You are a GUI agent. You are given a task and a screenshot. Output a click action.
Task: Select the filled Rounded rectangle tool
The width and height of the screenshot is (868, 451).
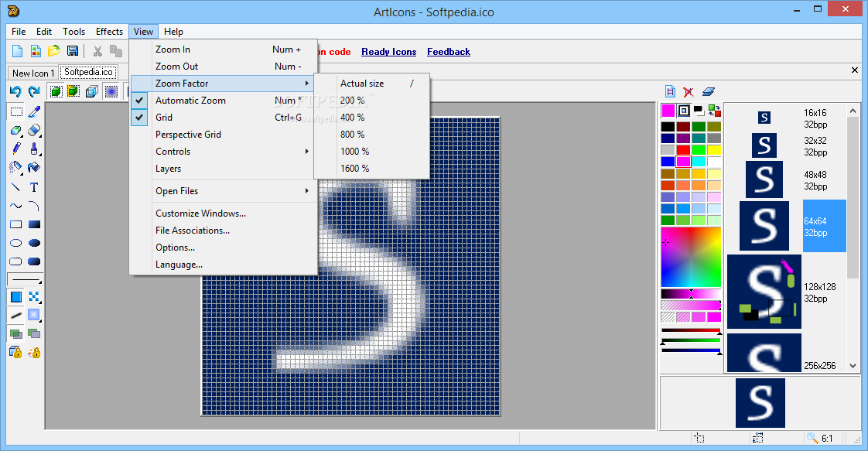click(34, 261)
